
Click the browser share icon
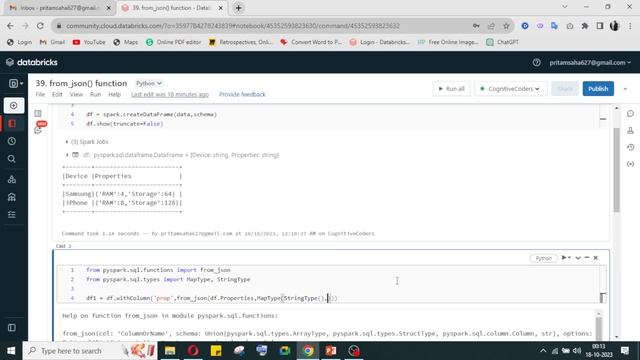tap(491, 26)
